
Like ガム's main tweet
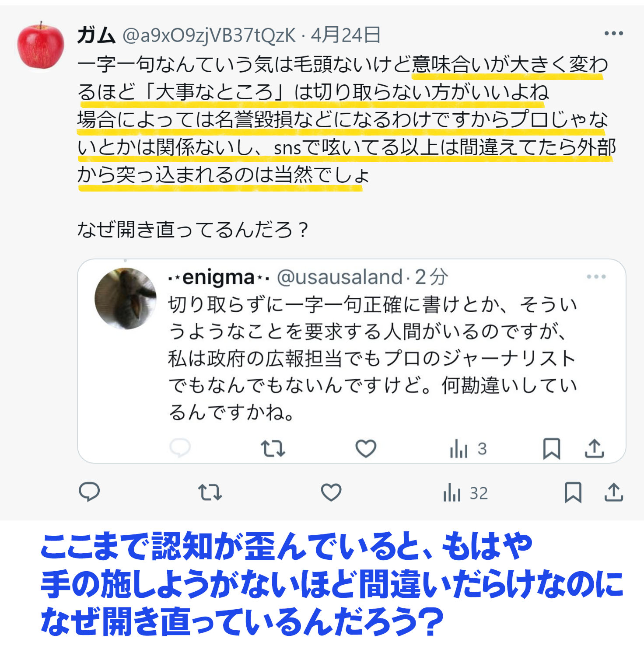coord(331,492)
